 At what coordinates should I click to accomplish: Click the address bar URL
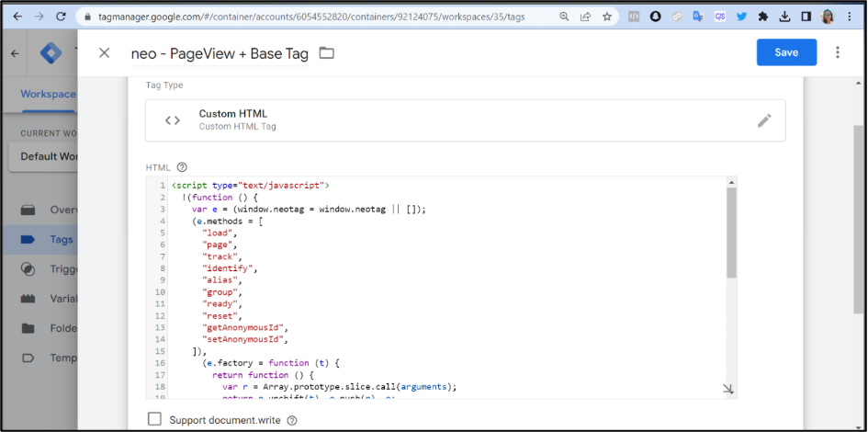(311, 17)
